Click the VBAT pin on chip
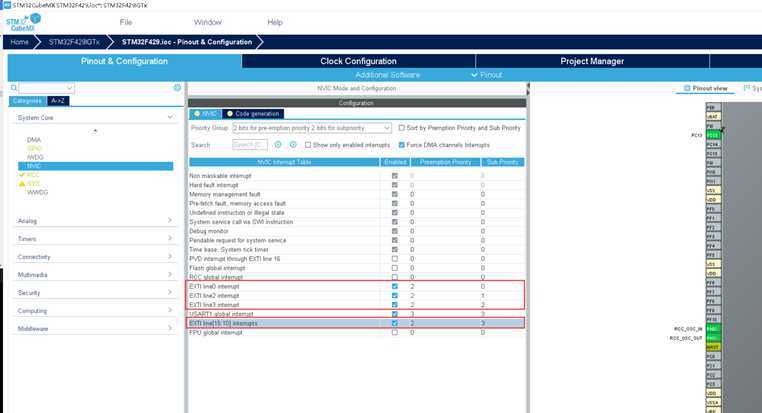Viewport: 762px width, 413px height. click(713, 117)
